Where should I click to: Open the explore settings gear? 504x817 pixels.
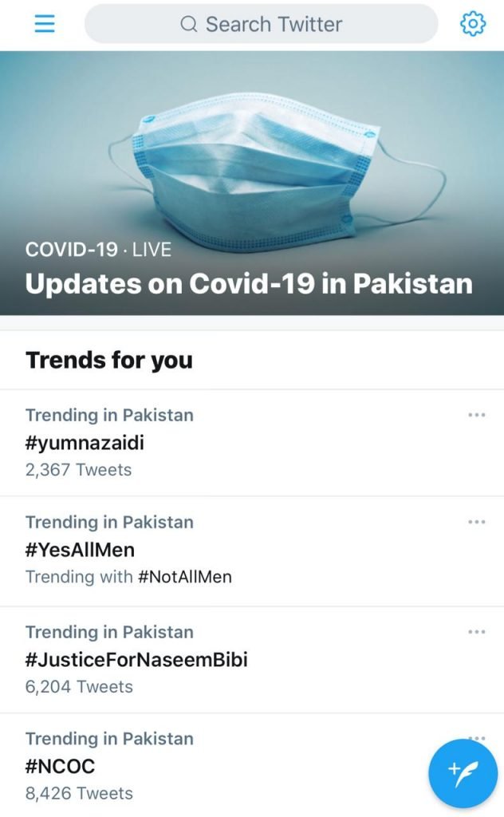click(473, 24)
